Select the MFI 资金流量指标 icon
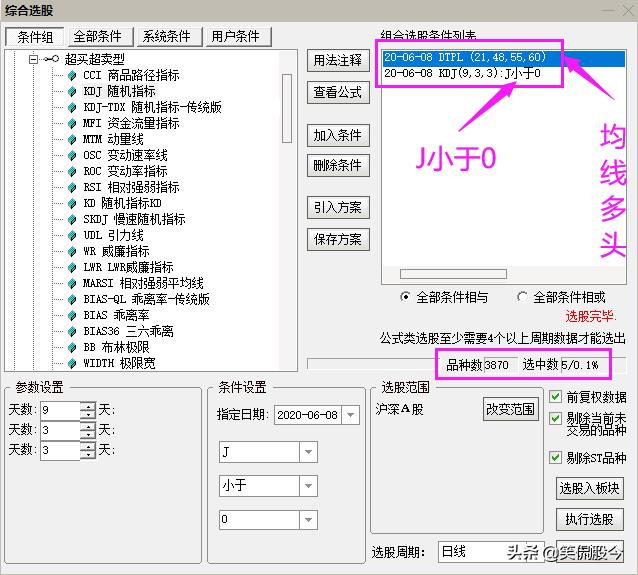638x575 pixels. (x=72, y=123)
